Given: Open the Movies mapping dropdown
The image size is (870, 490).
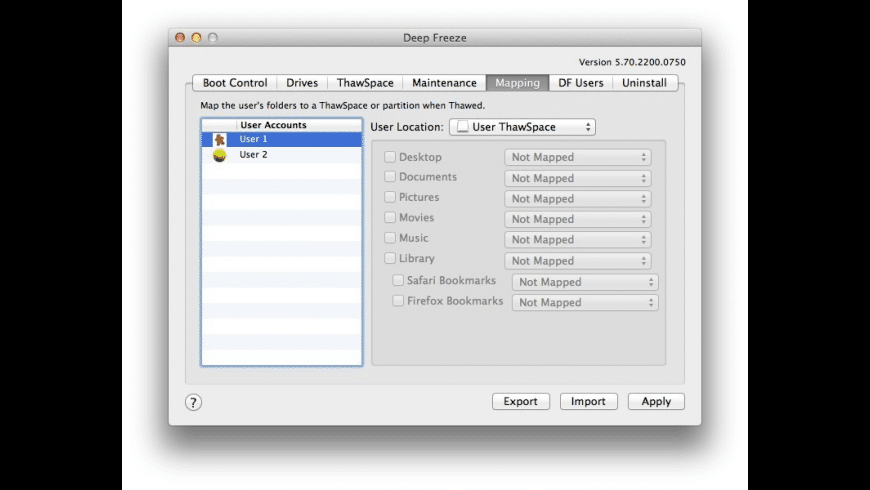Looking at the screenshot, I should pos(578,219).
